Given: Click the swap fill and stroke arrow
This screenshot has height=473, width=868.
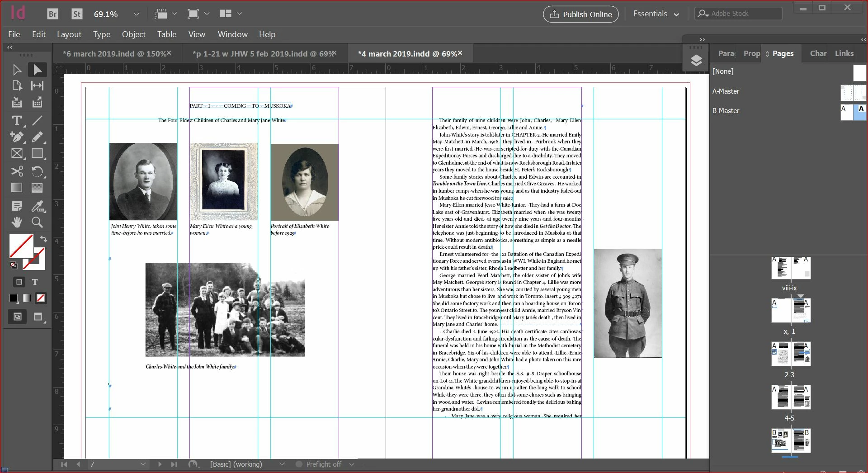Looking at the screenshot, I should [43, 238].
